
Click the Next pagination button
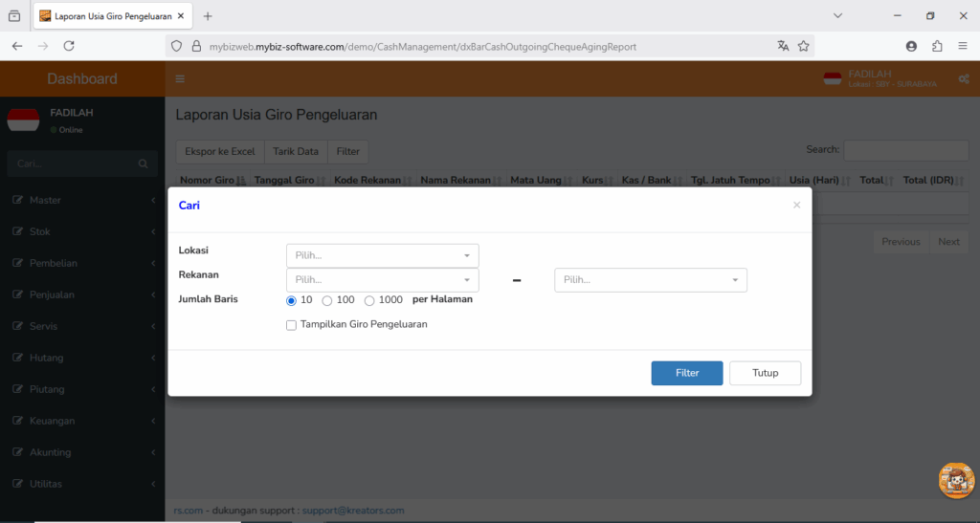click(948, 242)
